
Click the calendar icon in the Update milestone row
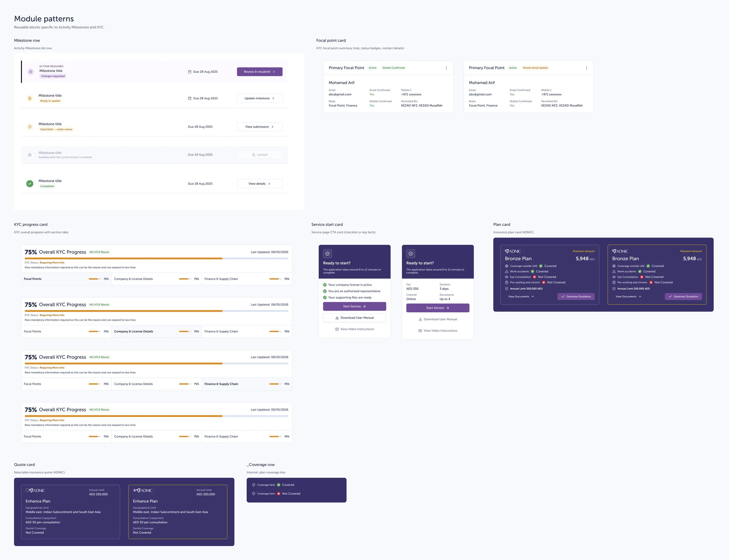coord(190,98)
